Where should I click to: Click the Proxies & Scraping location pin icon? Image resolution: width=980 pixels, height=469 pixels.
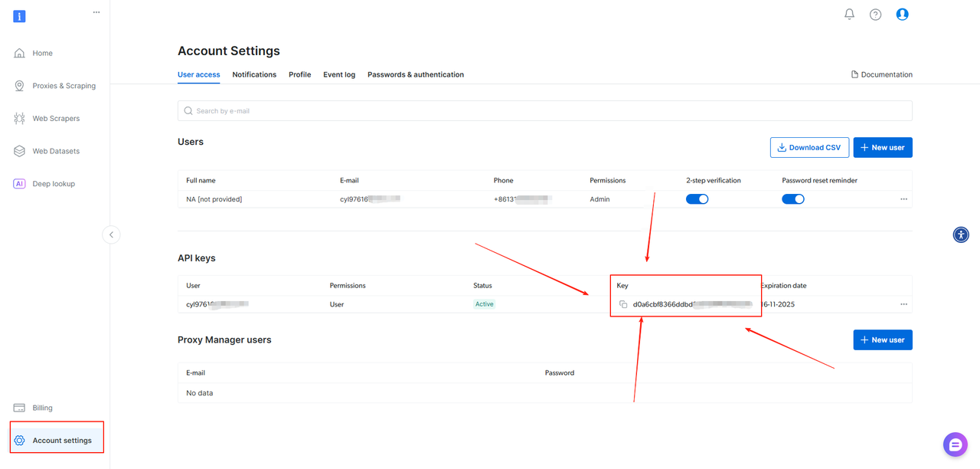coord(19,86)
